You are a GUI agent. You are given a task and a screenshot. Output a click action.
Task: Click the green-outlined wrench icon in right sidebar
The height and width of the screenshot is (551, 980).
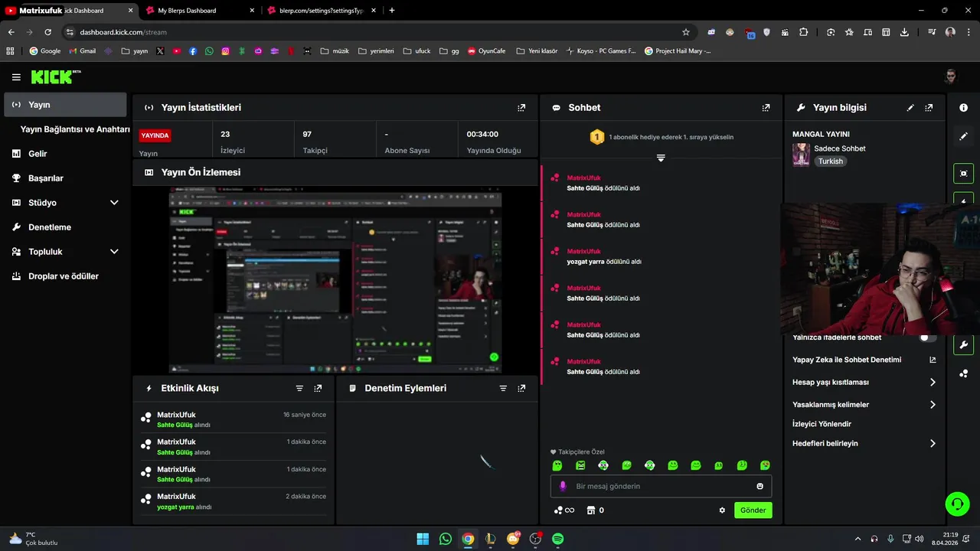tap(963, 345)
